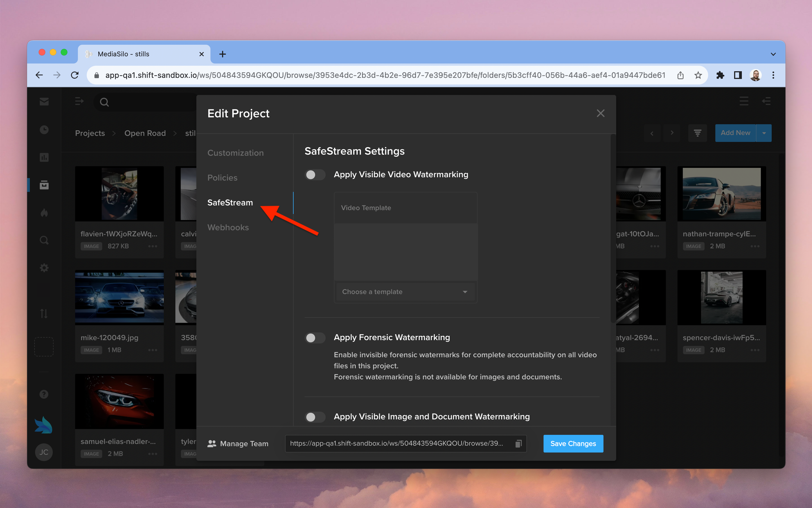Click the dashed drop zone box in sidebar
The height and width of the screenshot is (508, 812).
pos(44,347)
